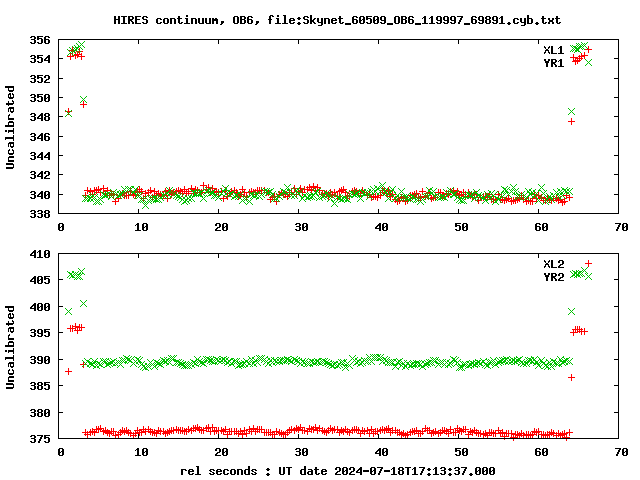Click y-axis tick value 405
Viewport: 640px width, 480px height.
pos(40,280)
